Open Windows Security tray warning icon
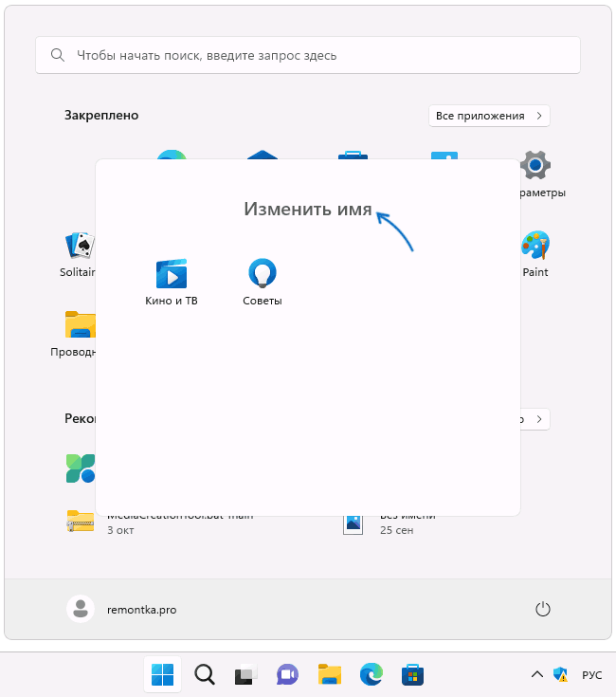 point(561,675)
